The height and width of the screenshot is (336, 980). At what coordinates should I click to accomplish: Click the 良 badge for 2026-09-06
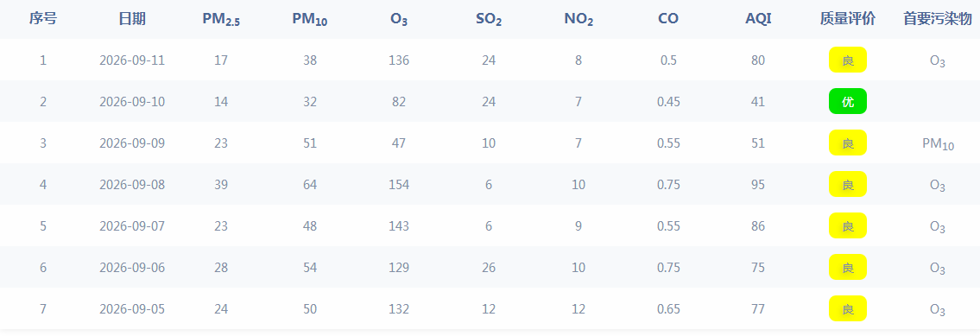(848, 267)
